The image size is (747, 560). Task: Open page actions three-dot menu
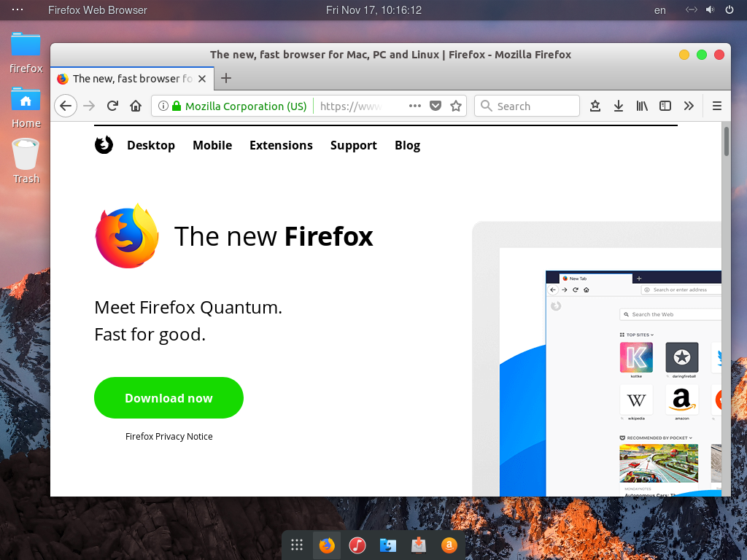pos(415,106)
